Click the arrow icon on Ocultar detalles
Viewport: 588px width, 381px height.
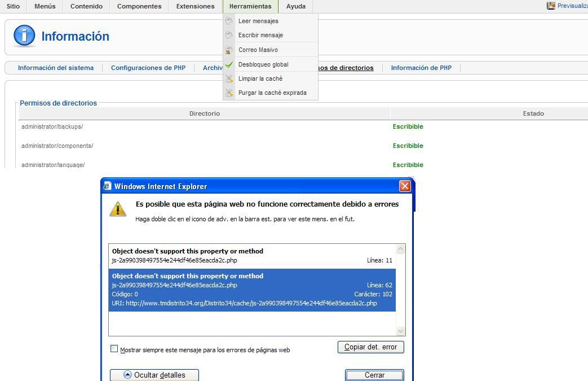pos(127,375)
